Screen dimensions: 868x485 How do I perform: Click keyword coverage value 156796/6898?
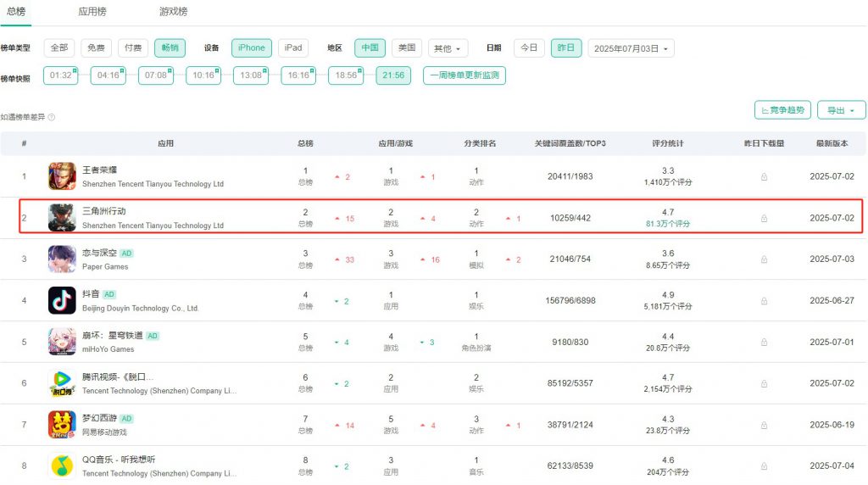(x=570, y=301)
